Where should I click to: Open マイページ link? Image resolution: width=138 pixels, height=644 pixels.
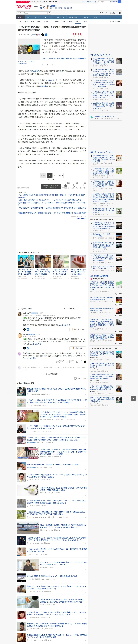tap(103, 13)
